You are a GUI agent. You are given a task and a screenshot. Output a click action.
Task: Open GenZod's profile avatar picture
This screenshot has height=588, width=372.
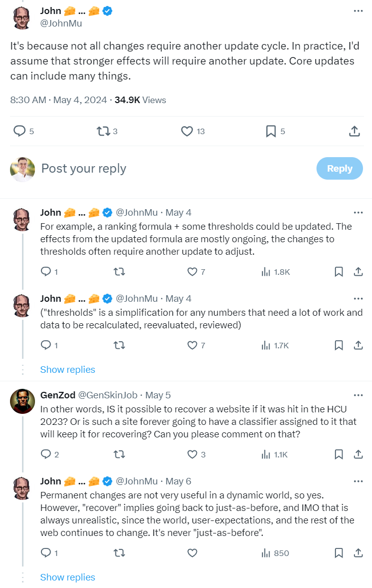coord(22,401)
